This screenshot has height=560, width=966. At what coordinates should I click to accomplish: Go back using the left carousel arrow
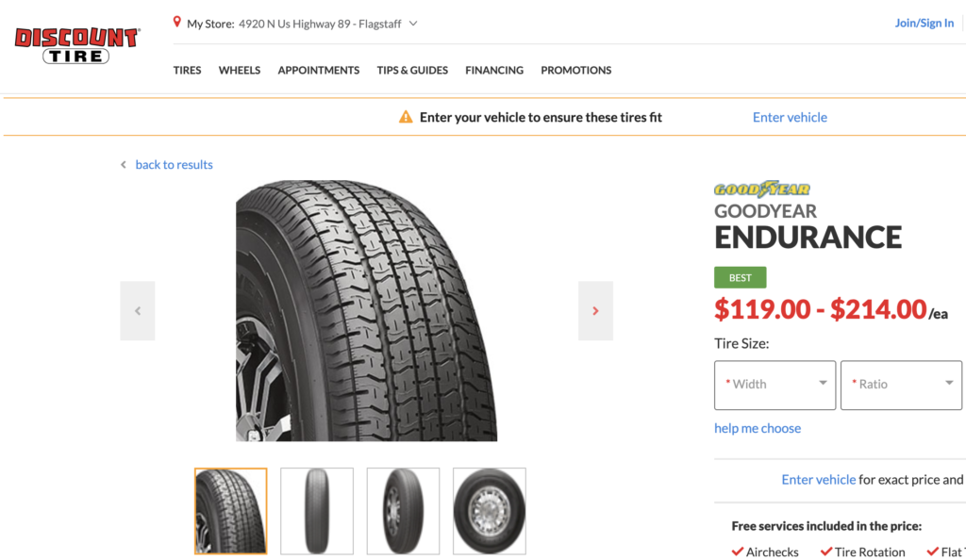(138, 310)
